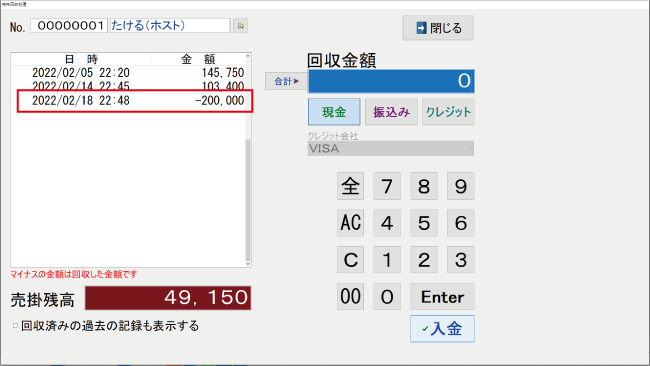Click the 売掛残高 balance display 49,150

point(168,298)
